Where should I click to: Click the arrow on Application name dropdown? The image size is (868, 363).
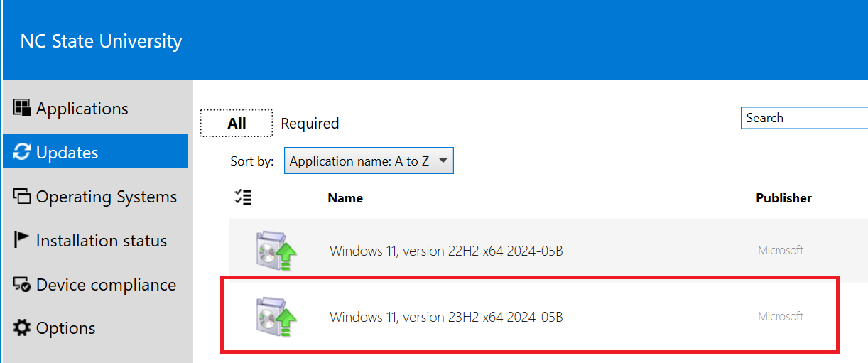pyautogui.click(x=443, y=161)
